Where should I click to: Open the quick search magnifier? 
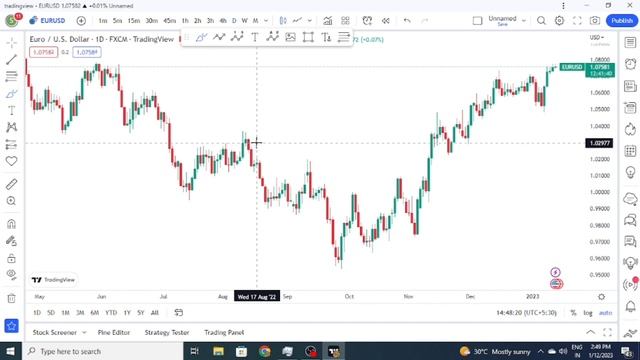click(x=541, y=20)
